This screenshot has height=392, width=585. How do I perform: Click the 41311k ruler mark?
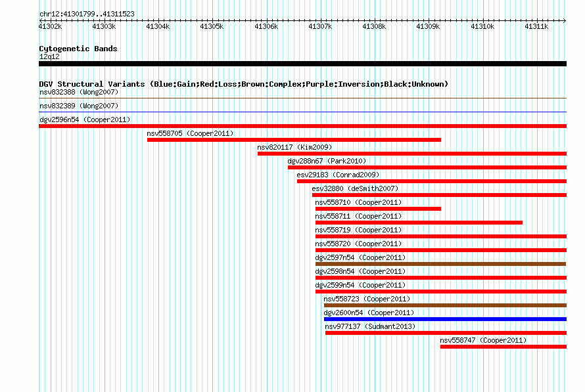pos(536,26)
